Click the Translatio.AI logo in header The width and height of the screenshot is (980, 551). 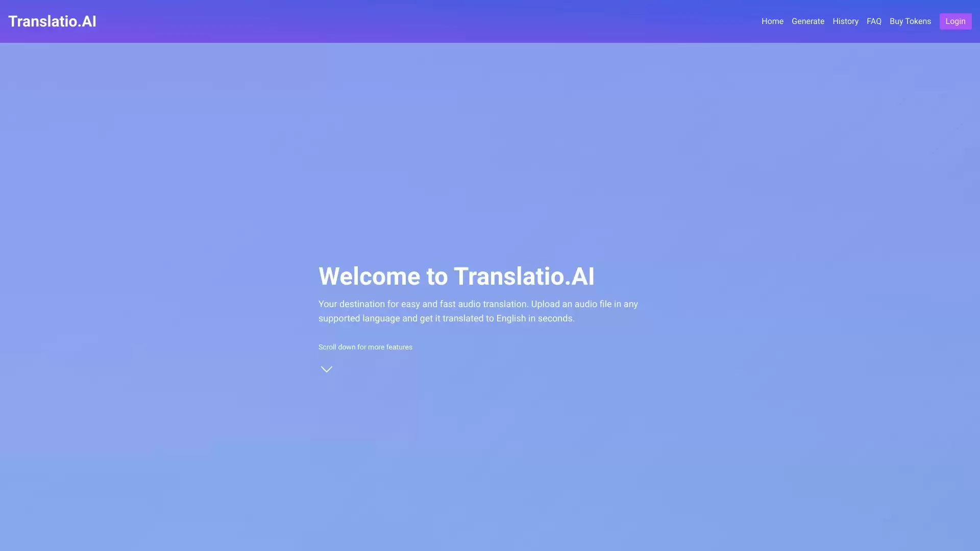click(x=52, y=21)
